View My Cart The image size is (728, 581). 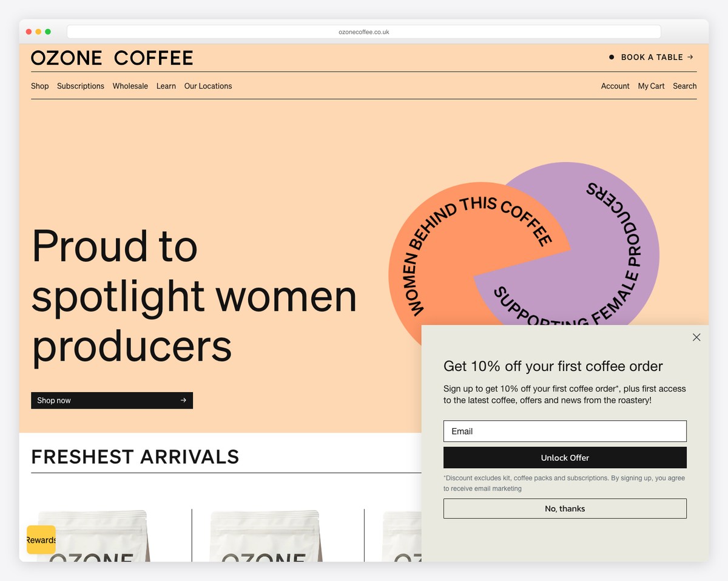click(x=651, y=86)
